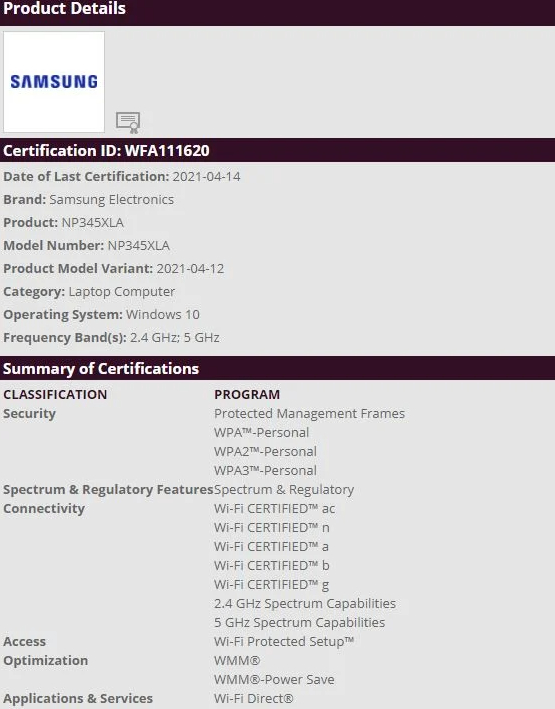This screenshot has height=709, width=555.
Task: Select the Laptop Computer category text
Action: [122, 292]
